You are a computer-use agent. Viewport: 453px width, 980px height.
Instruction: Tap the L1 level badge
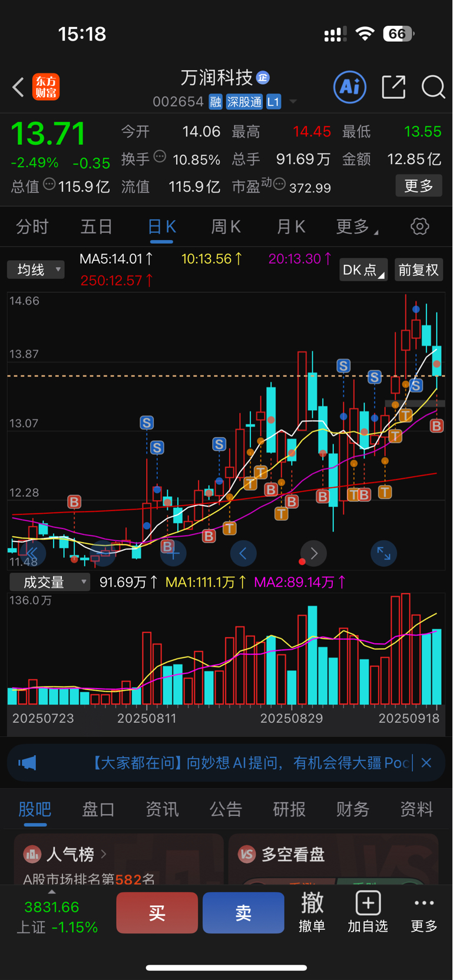tap(273, 102)
